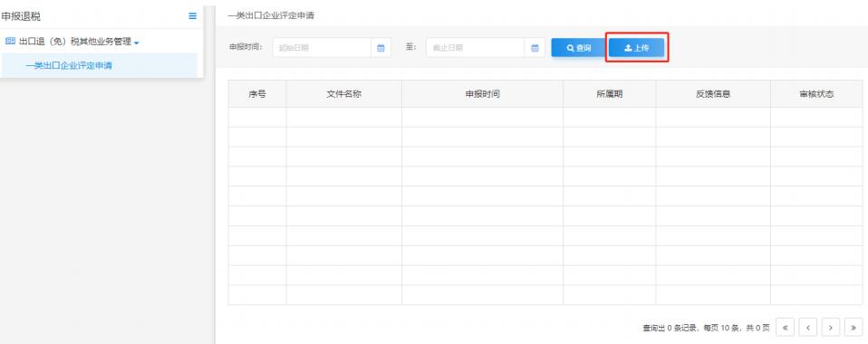Click the table icon beside 出口退（免）税其他业务管理

coord(10,42)
